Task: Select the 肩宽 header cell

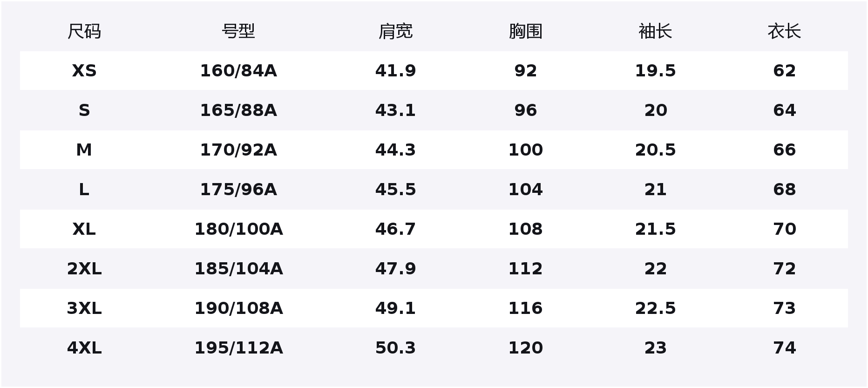Action: [x=395, y=32]
